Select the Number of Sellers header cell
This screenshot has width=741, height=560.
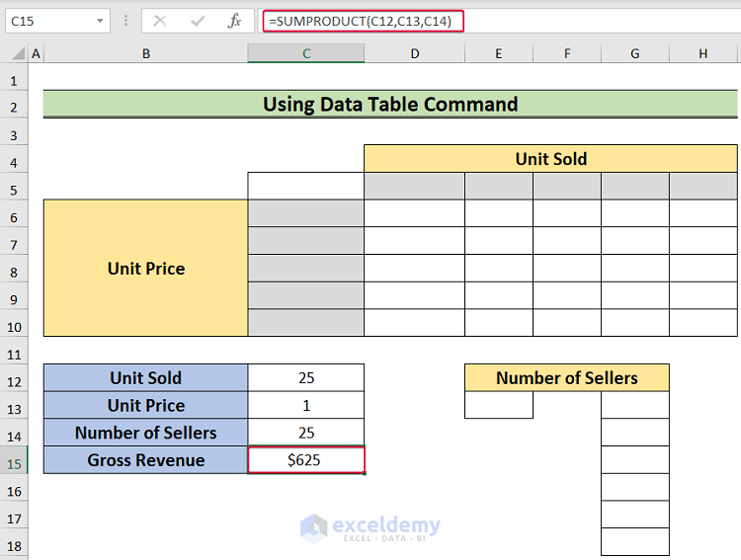point(566,378)
